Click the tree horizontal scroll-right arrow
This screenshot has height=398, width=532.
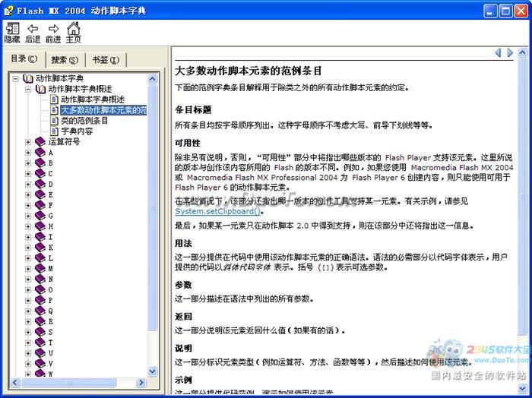click(141, 383)
